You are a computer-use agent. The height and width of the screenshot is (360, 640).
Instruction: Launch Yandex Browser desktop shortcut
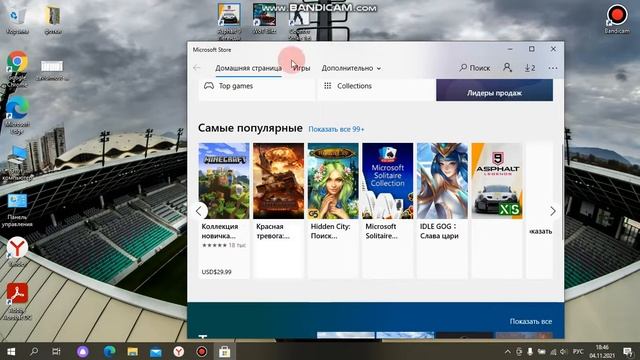17,251
